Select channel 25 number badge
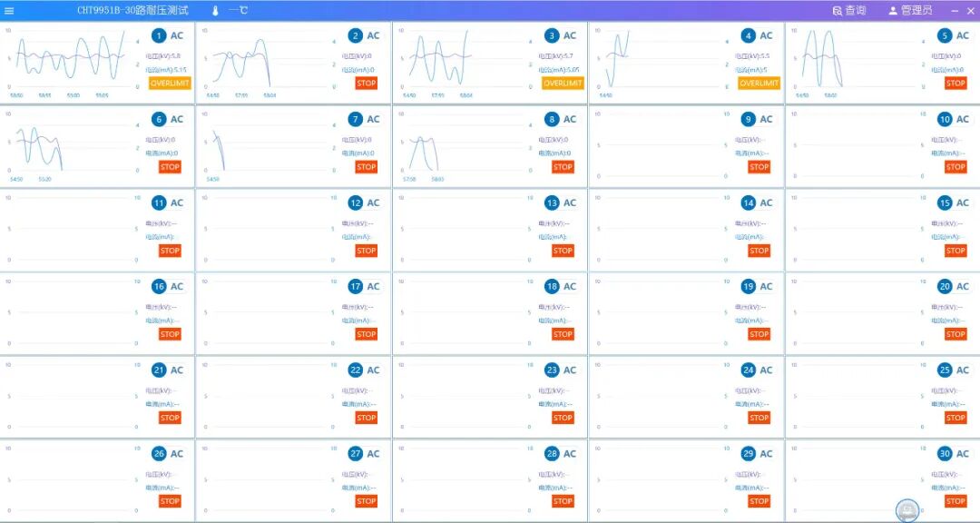 [x=945, y=370]
